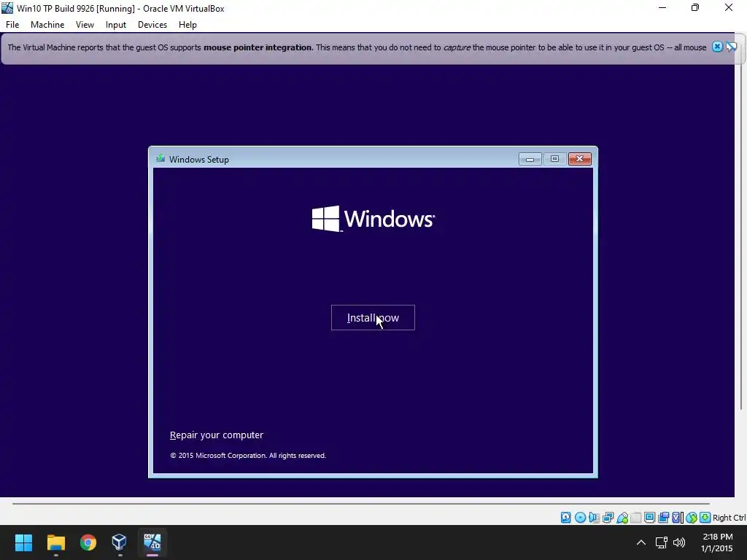This screenshot has width=747, height=560.
Task: Open the Help menu
Action: [x=187, y=25]
